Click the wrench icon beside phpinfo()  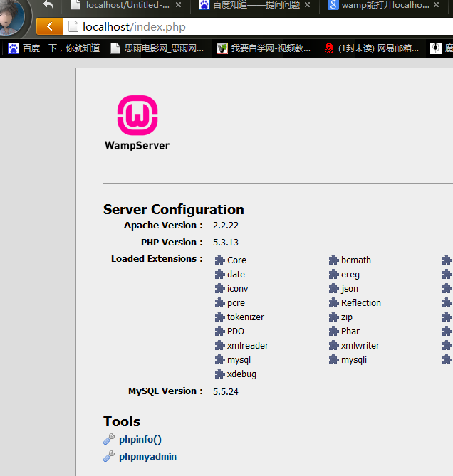point(109,439)
